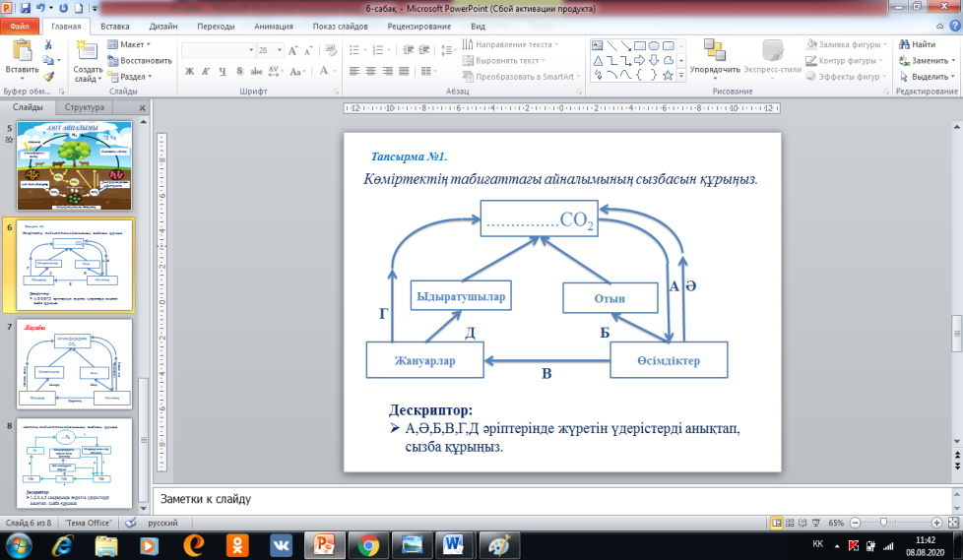
Task: Select the oval shape in shapes gallery
Action: click(653, 44)
